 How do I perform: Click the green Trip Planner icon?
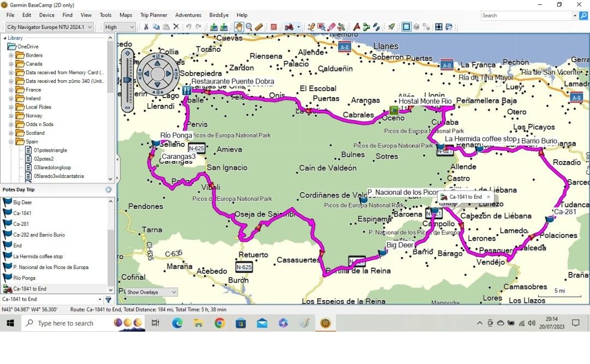point(366,27)
